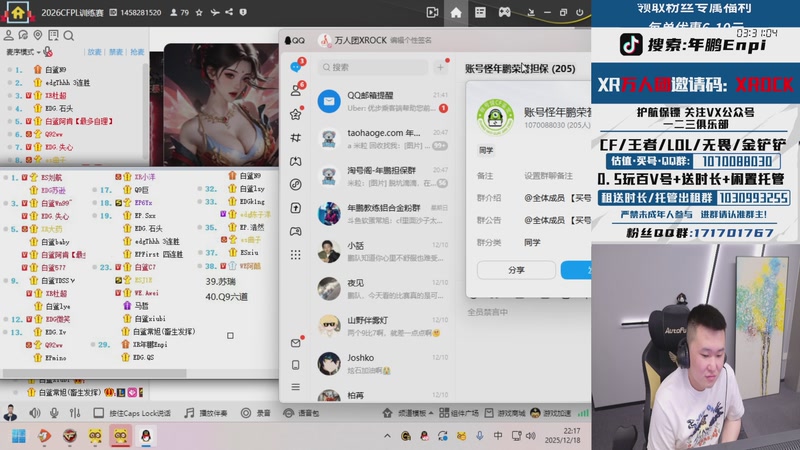The image size is (800, 450).
Task: Search channel members with magnifier icon
Action: coord(69,36)
